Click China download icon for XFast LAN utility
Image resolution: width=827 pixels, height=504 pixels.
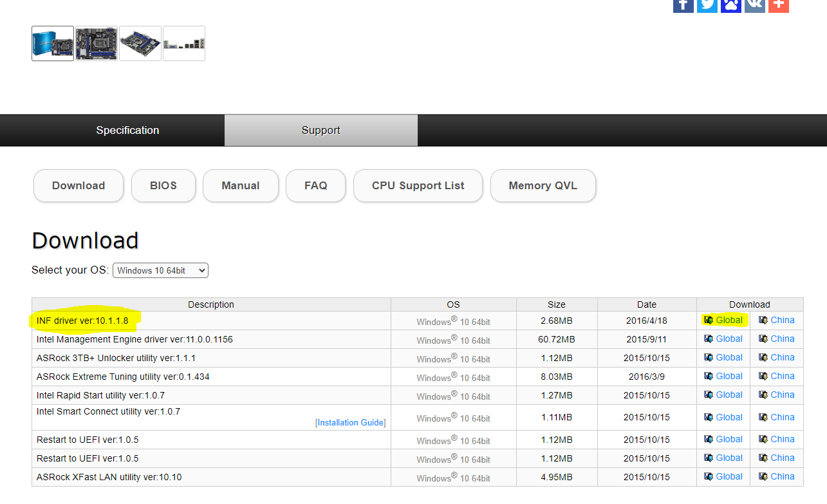(x=763, y=476)
